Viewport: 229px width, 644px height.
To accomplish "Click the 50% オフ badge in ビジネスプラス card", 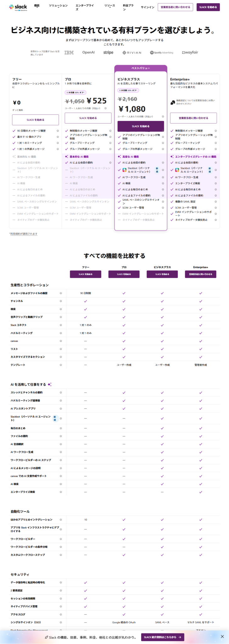I will [x=128, y=90].
